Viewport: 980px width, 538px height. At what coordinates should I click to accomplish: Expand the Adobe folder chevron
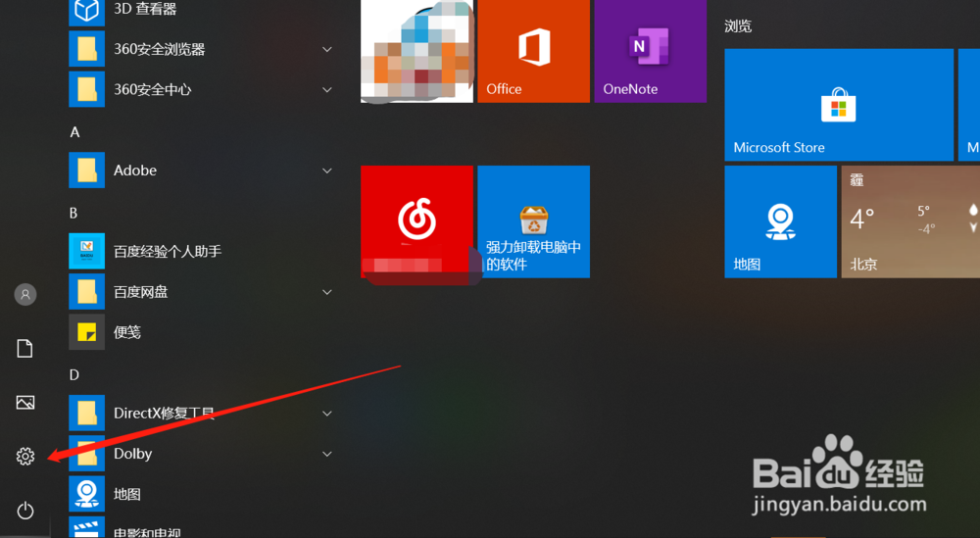point(327,171)
